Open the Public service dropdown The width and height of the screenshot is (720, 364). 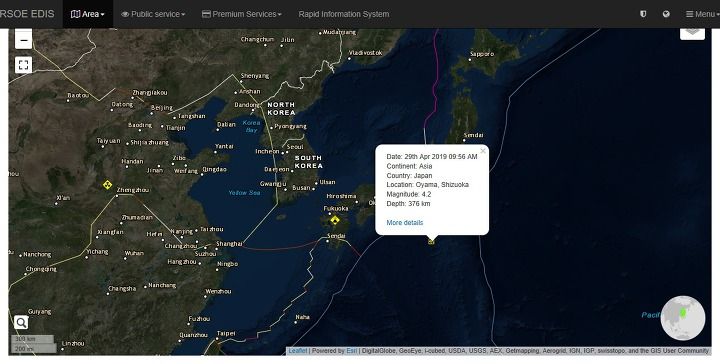[153, 14]
